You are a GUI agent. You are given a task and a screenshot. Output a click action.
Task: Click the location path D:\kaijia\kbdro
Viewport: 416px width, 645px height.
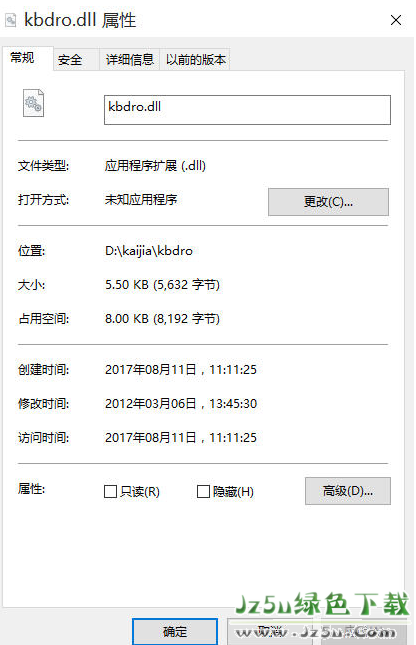(149, 251)
